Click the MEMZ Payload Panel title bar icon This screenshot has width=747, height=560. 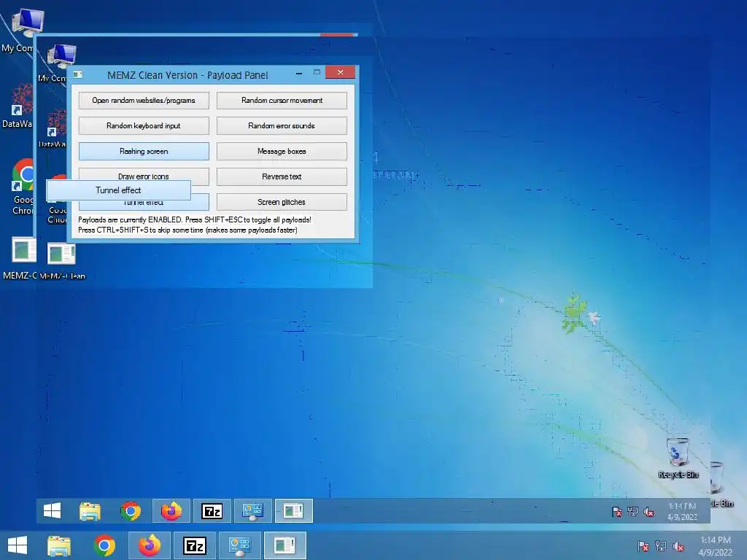78,75
